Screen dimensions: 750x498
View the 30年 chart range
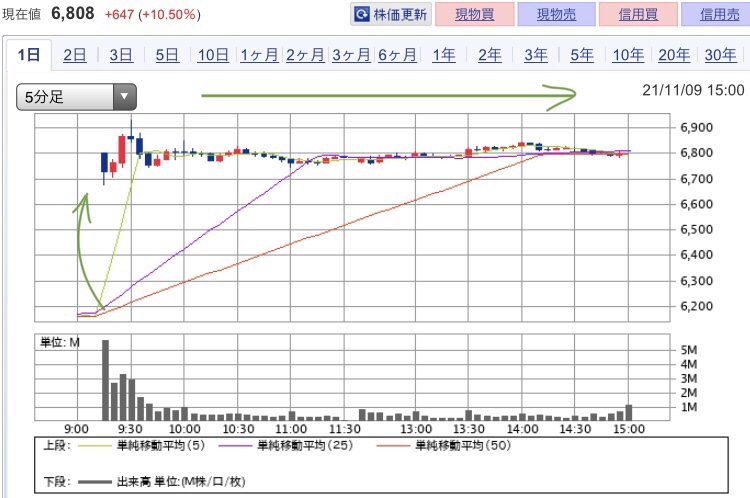pyautogui.click(x=720, y=55)
